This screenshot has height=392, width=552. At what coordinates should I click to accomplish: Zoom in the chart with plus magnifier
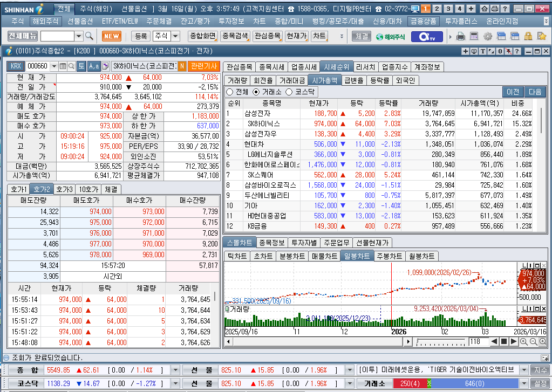[x=523, y=341]
